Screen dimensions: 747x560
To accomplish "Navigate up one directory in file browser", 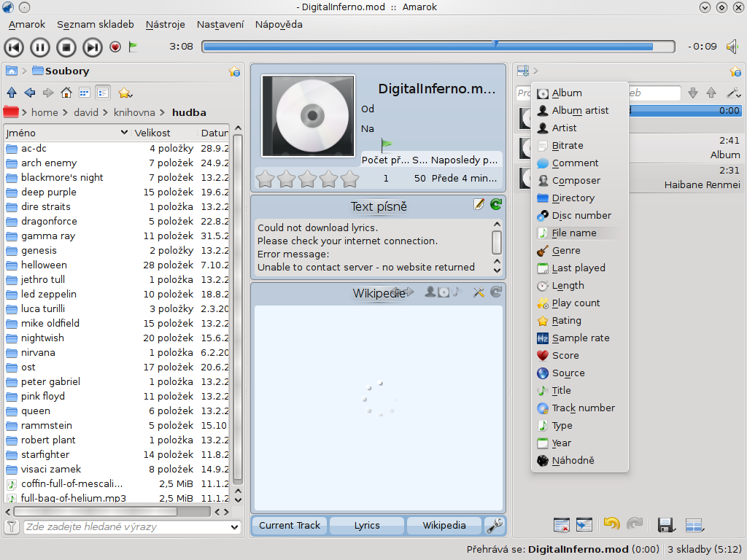I will [x=12, y=93].
